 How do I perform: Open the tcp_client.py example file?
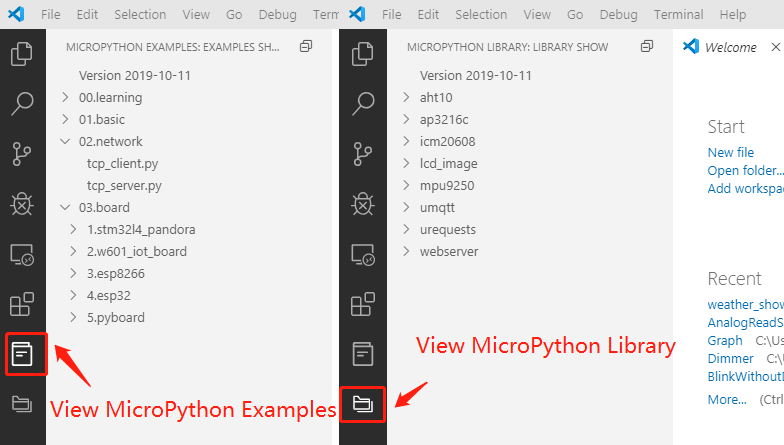point(123,163)
